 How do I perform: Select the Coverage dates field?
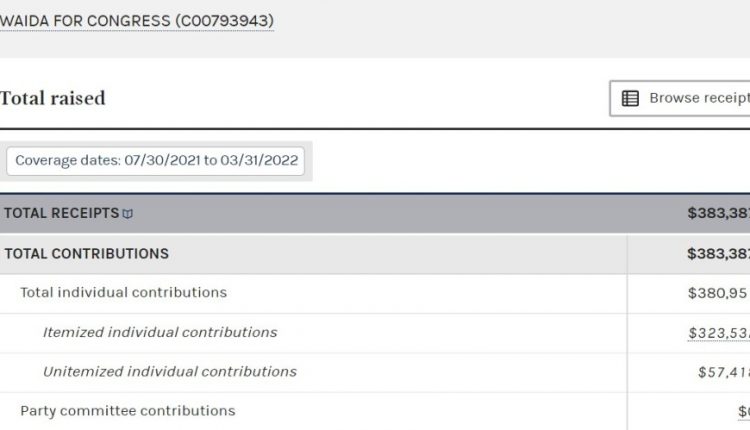tap(155, 161)
